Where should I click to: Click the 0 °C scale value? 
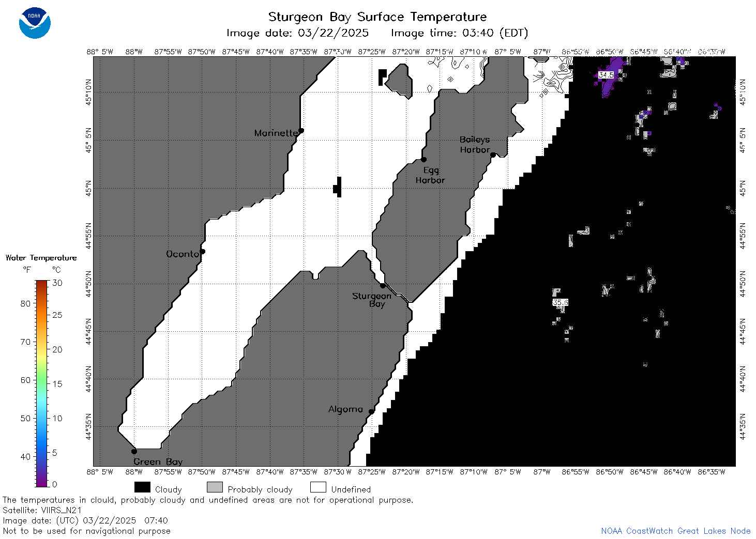(55, 484)
